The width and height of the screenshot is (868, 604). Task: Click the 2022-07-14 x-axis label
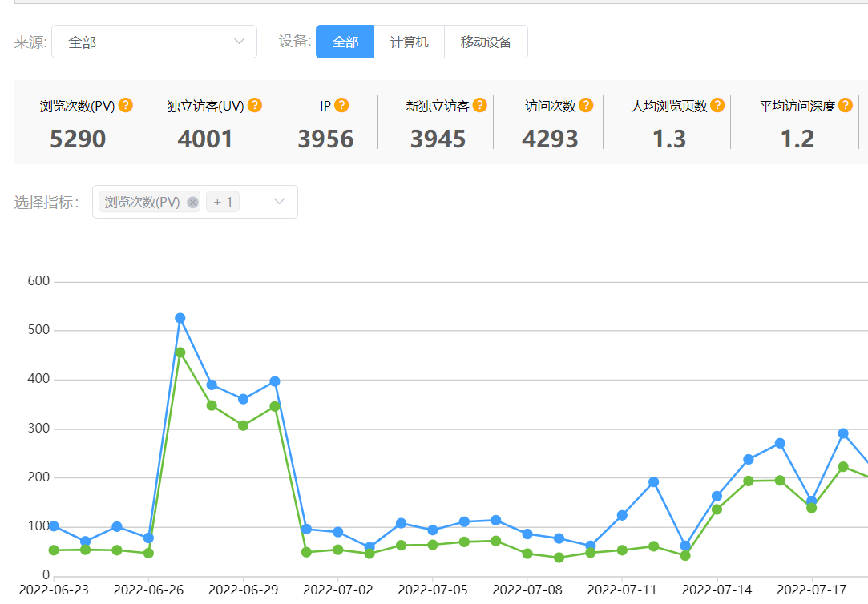[x=717, y=590]
